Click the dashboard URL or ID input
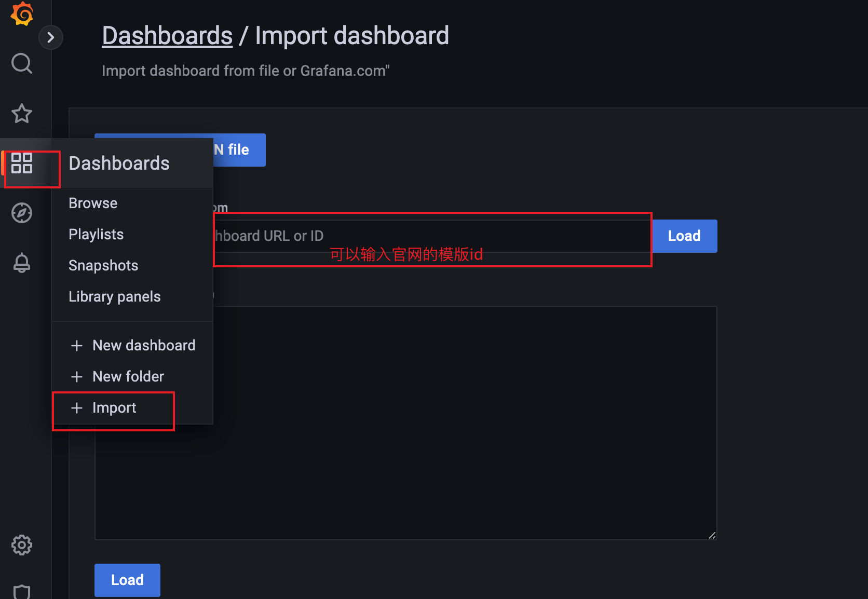868x599 pixels. 431,236
